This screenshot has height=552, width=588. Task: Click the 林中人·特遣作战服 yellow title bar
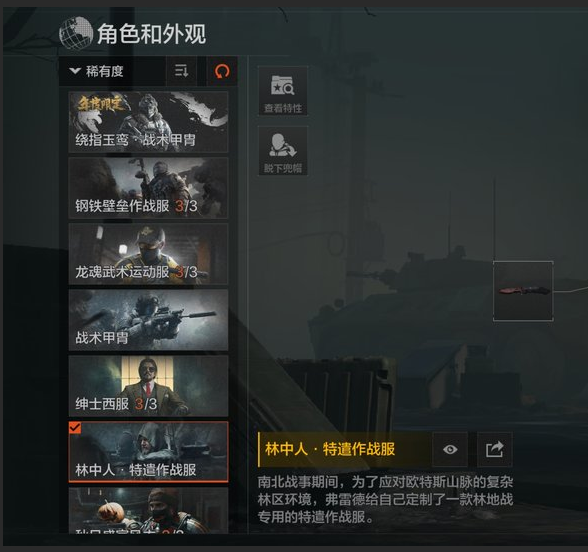[x=344, y=449]
